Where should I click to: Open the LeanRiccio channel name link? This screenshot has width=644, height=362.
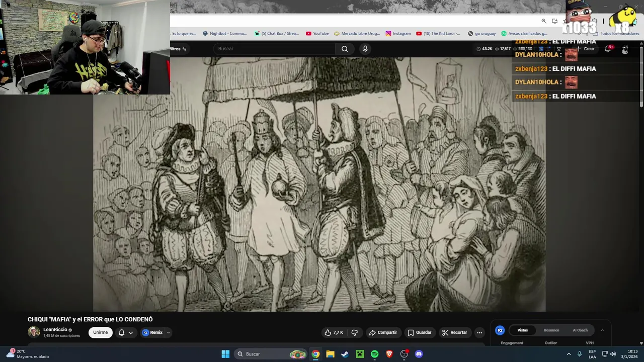tap(55, 330)
